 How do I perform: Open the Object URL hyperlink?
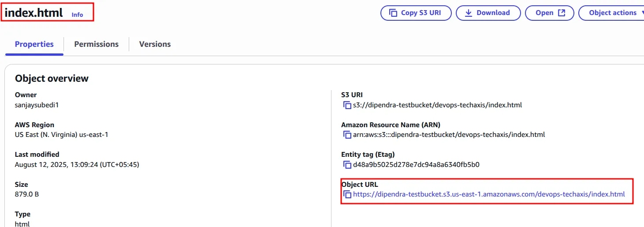(x=489, y=194)
